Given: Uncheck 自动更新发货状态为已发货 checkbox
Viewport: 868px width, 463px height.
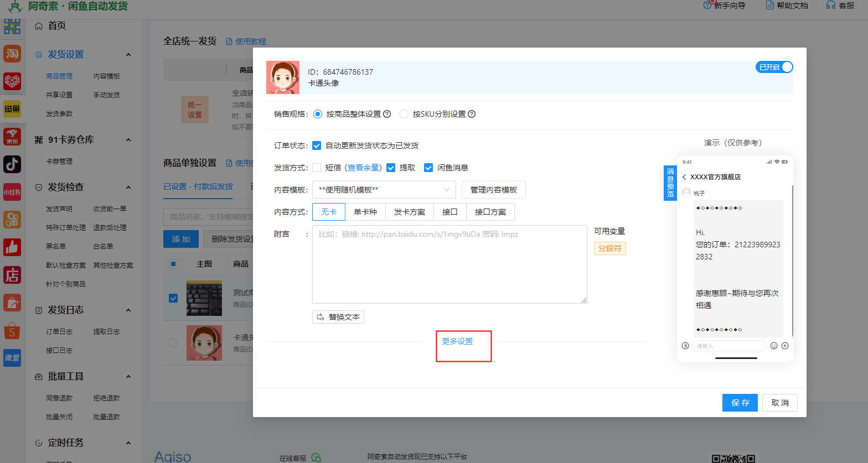Looking at the screenshot, I should (x=317, y=145).
